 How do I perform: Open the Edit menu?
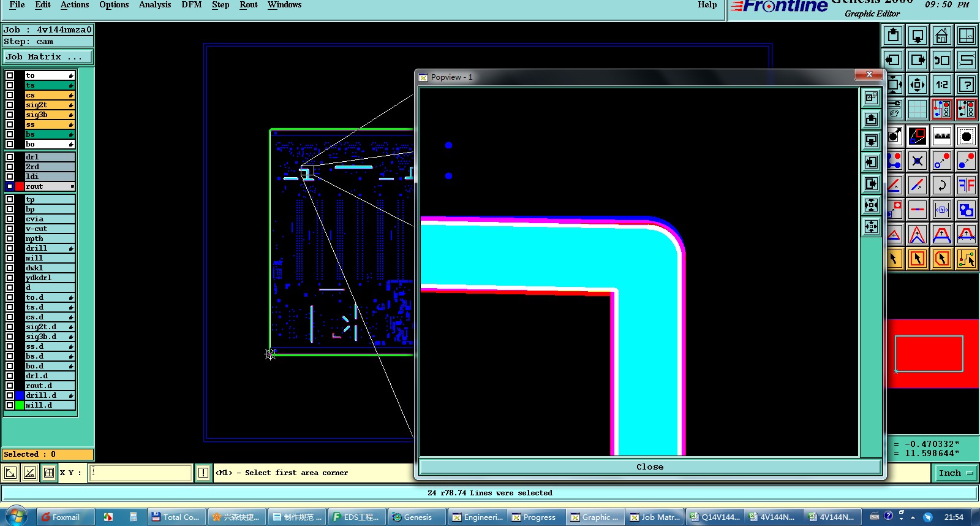pyautogui.click(x=43, y=5)
